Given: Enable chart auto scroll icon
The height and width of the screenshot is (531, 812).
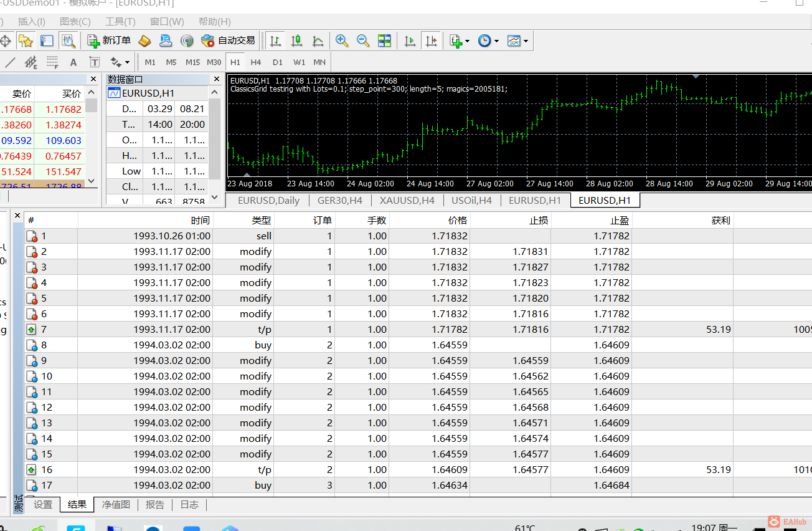Looking at the screenshot, I should 410,41.
